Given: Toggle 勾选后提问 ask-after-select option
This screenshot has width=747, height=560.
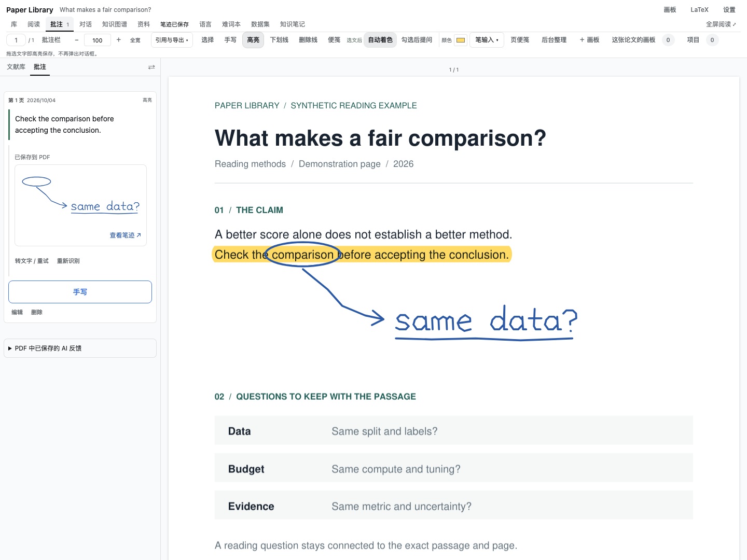Looking at the screenshot, I should pos(417,40).
